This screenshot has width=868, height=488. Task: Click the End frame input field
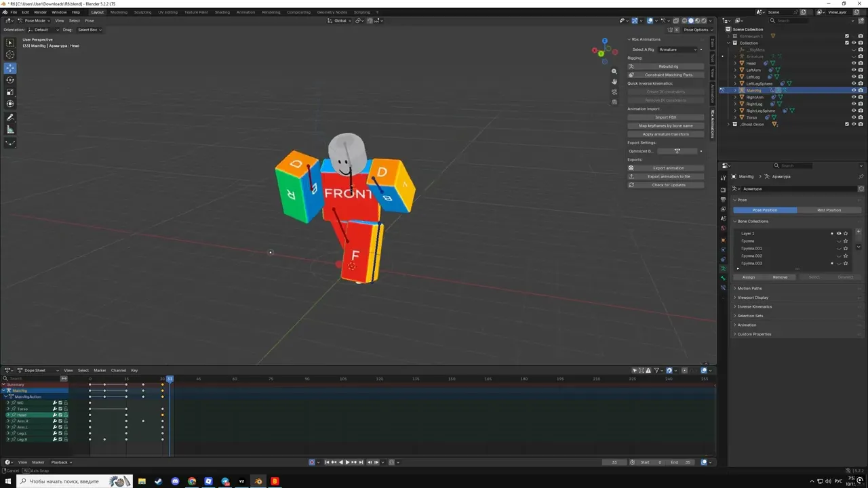tap(681, 462)
